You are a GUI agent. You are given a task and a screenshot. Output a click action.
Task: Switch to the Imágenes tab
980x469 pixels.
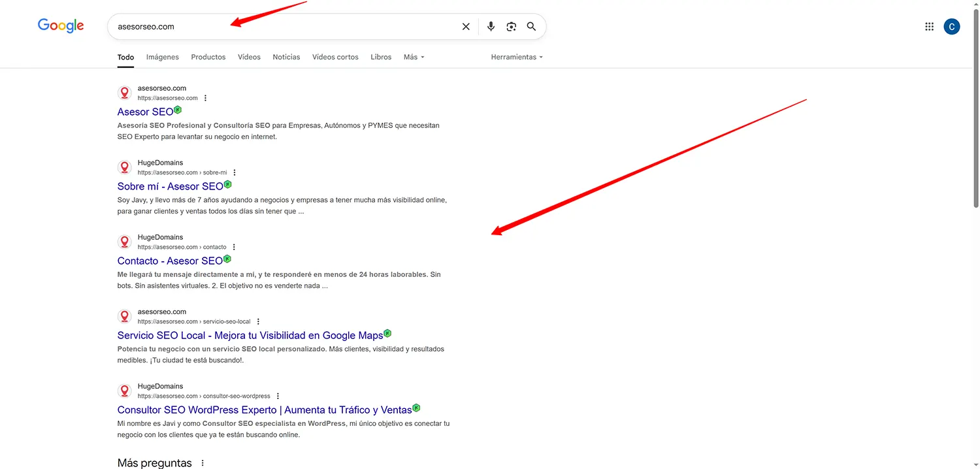click(162, 57)
